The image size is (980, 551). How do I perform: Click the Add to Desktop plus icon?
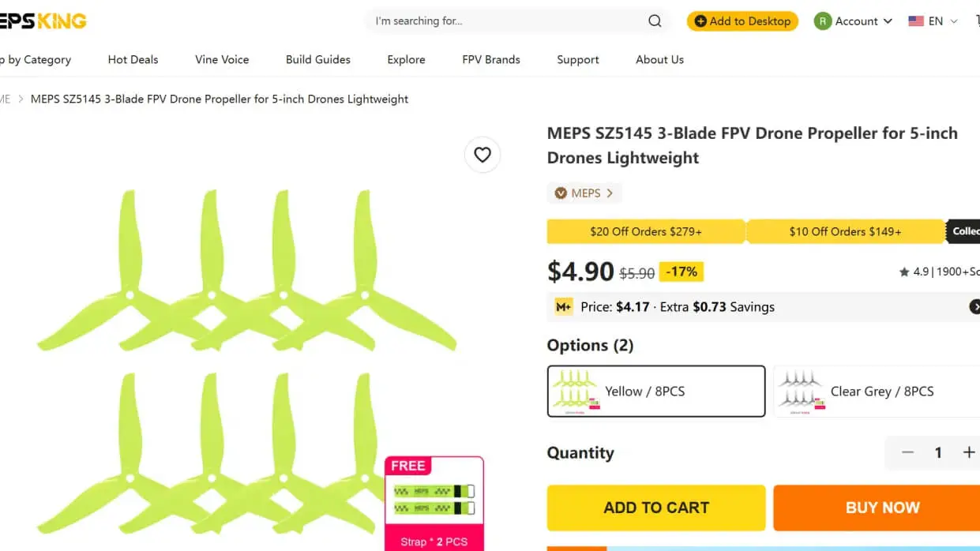coord(700,21)
